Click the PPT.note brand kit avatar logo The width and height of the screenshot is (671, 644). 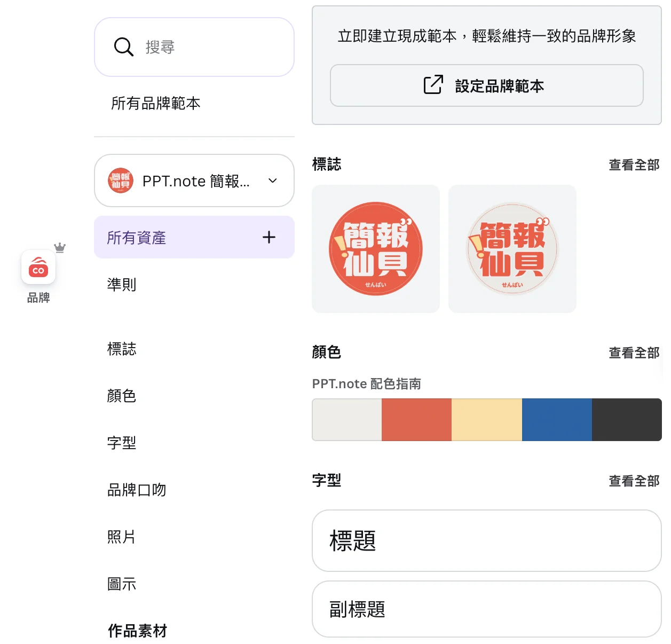121,180
